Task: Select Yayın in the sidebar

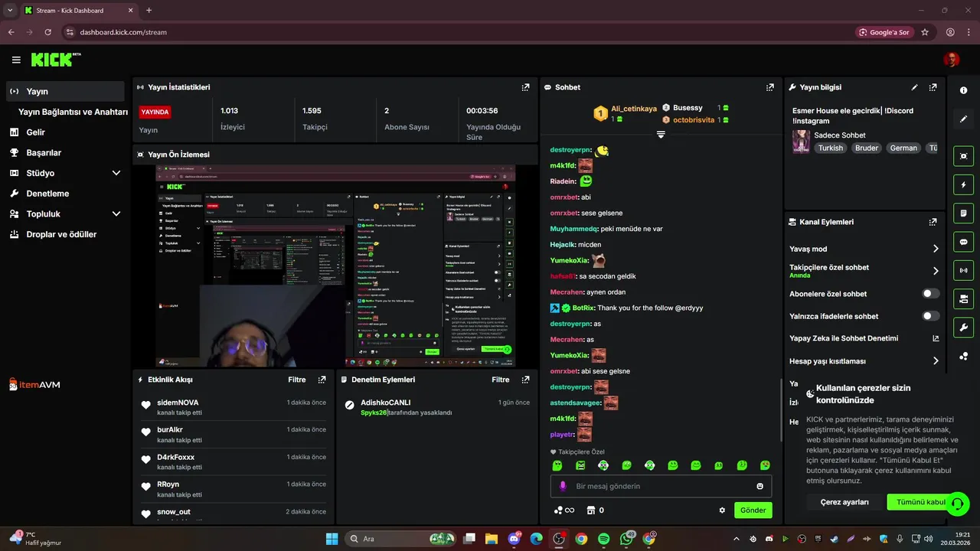Action: pyautogui.click(x=65, y=91)
